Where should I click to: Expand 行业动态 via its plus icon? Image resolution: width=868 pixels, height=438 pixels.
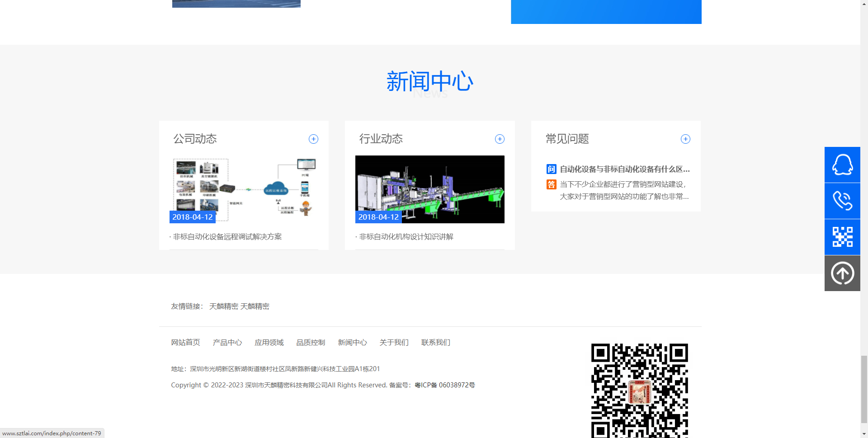point(500,139)
